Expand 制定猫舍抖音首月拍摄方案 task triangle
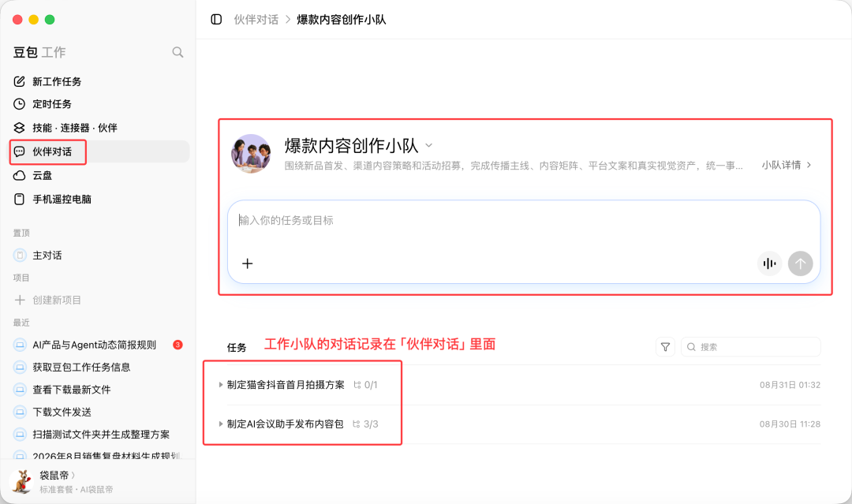Image resolution: width=852 pixels, height=504 pixels. click(x=221, y=385)
